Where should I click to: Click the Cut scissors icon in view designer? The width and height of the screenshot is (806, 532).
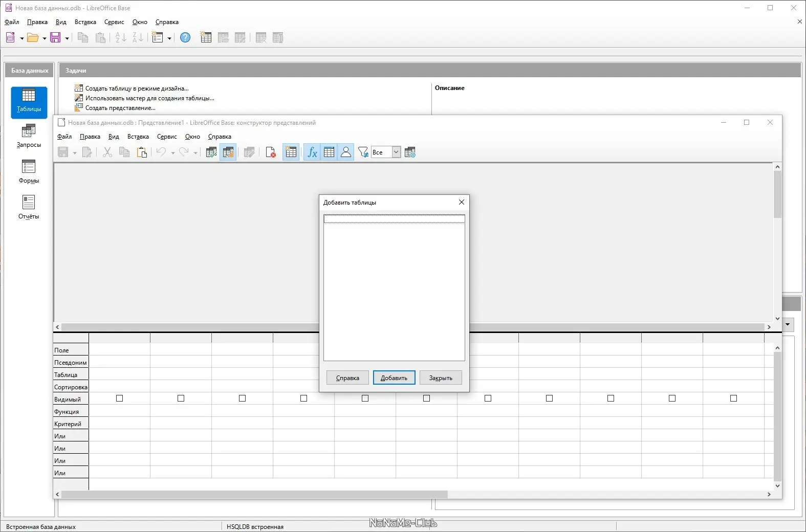pos(107,152)
